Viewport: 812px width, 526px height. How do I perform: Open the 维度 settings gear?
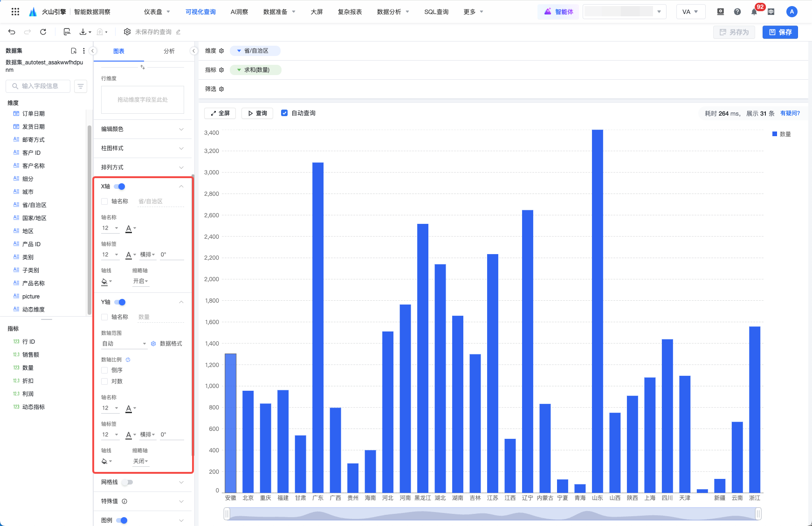(x=221, y=51)
